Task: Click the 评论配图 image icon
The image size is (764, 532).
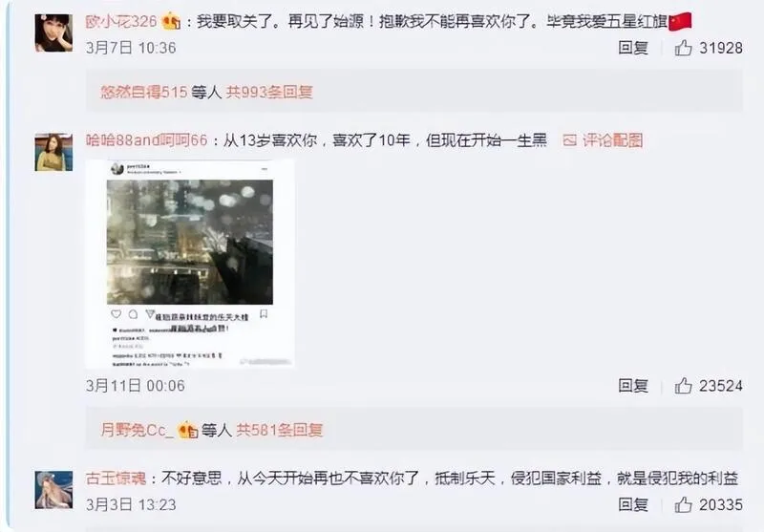Action: (569, 140)
